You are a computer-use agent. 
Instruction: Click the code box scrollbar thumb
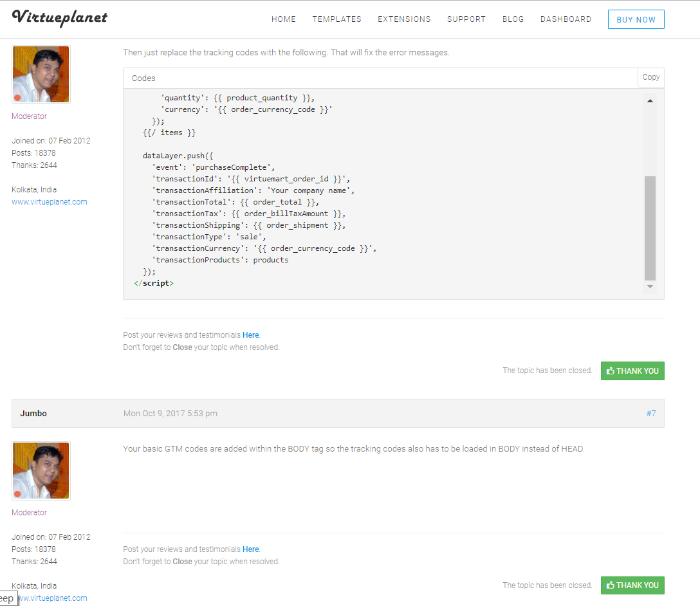tap(650, 228)
